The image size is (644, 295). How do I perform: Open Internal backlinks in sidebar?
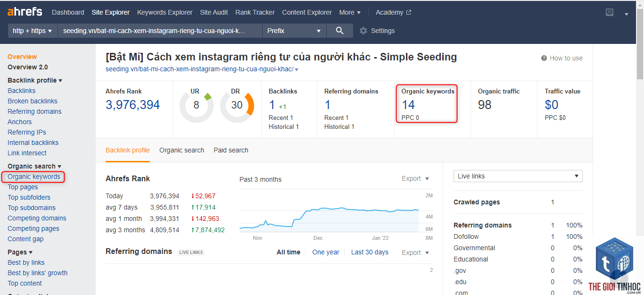(33, 143)
